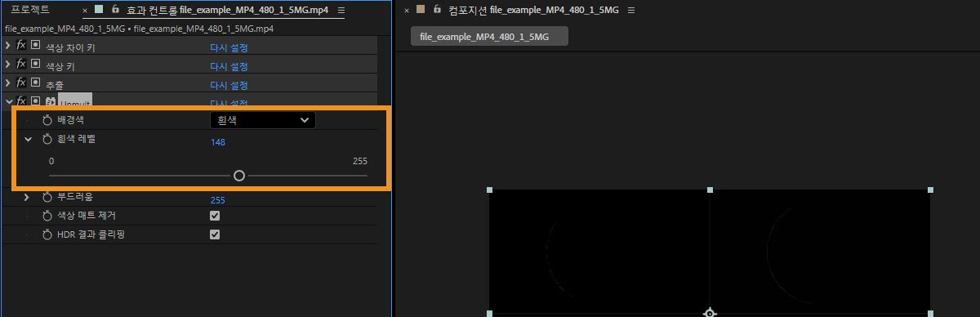Close the 컴포지션 panel tab

[x=407, y=11]
